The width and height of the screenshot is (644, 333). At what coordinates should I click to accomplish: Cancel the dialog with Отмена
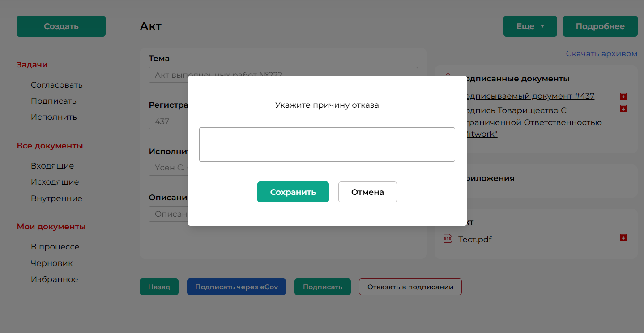pos(367,192)
